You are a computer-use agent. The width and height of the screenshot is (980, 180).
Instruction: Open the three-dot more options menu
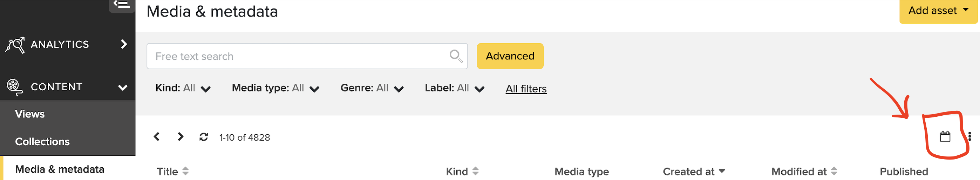pos(969,136)
